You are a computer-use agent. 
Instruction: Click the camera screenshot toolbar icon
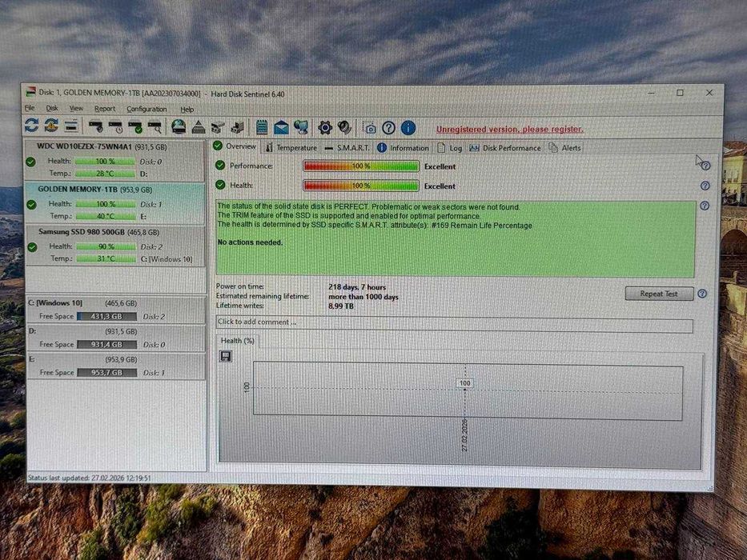click(x=370, y=128)
